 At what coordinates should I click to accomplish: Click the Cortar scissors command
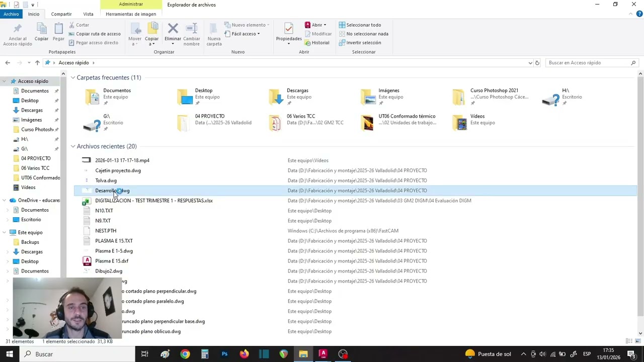(x=79, y=25)
